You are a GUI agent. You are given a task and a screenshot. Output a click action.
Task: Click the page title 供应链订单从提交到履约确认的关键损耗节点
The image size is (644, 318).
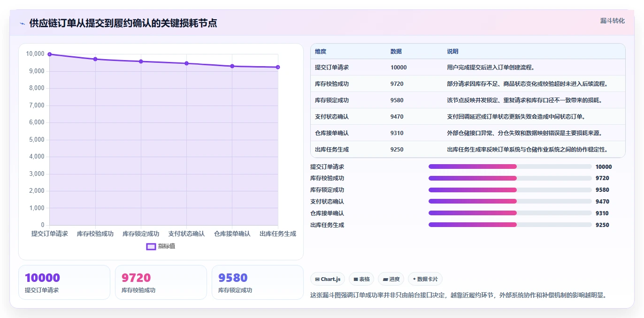tap(123, 23)
